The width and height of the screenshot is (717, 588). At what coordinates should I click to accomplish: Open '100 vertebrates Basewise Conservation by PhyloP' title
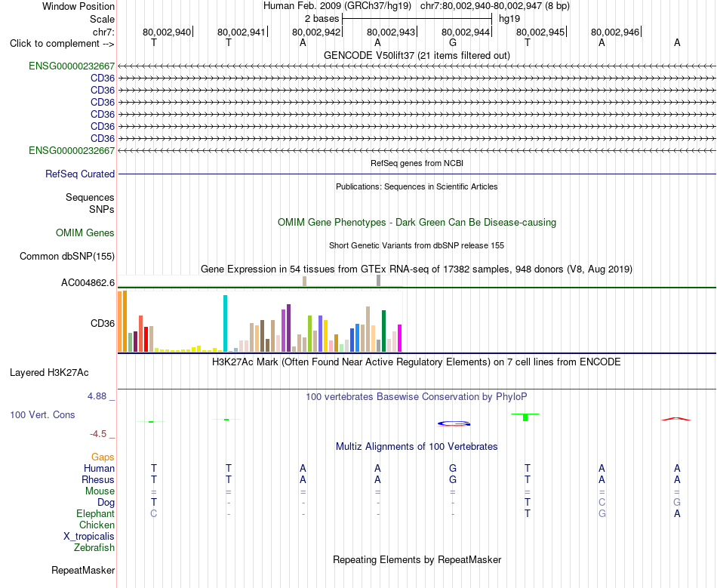(417, 397)
